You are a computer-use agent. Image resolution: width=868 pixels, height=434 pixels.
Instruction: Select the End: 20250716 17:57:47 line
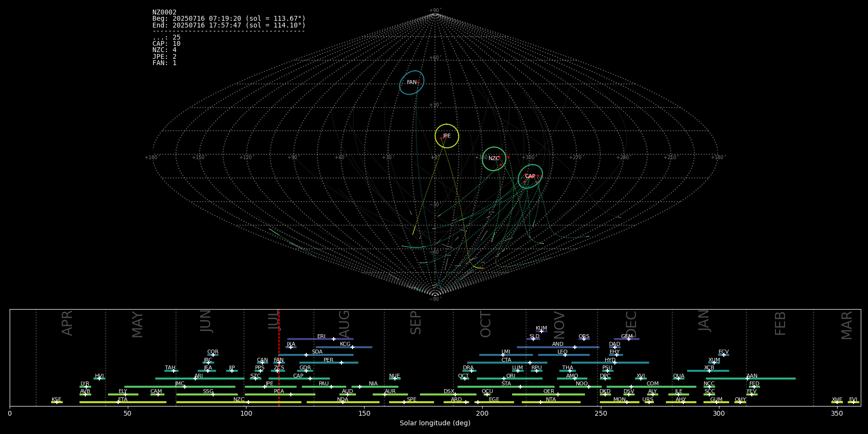click(x=229, y=25)
